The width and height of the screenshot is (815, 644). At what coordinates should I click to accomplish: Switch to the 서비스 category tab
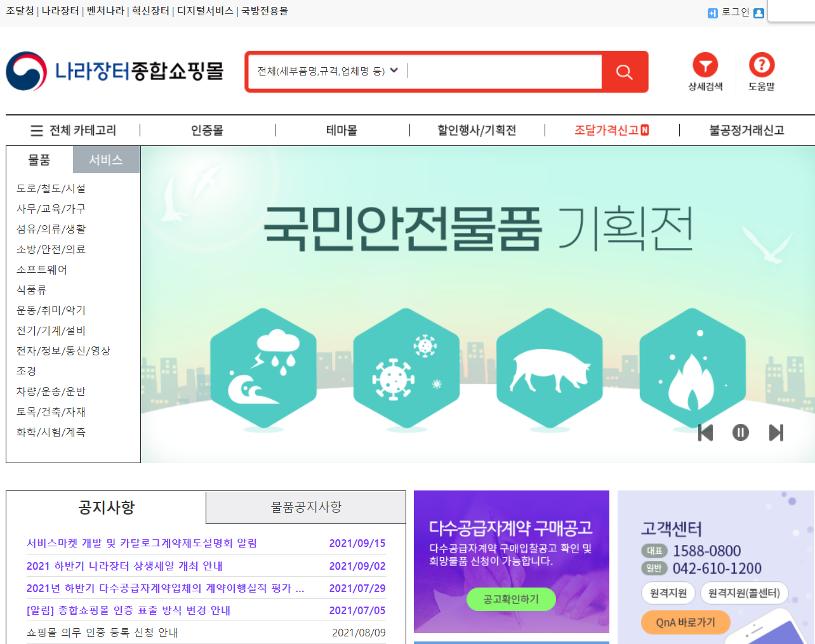point(106,160)
